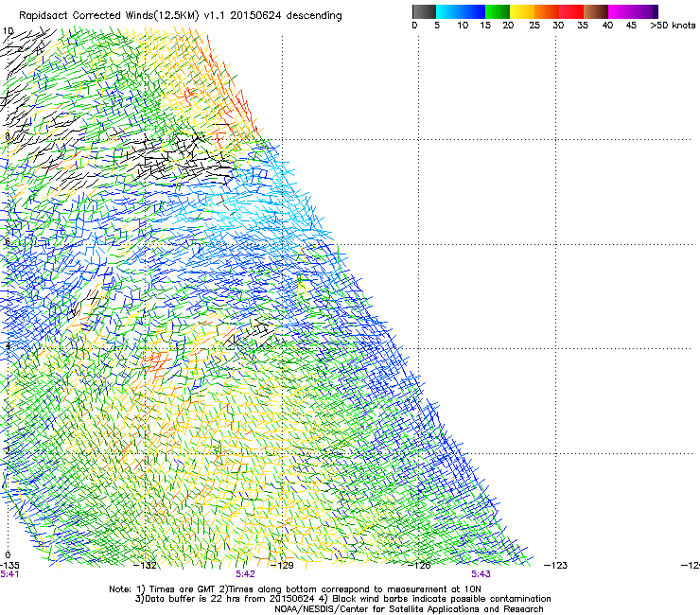700x615 pixels.
Task: Click the orange 25-30 knots legend band
Action: click(547, 11)
